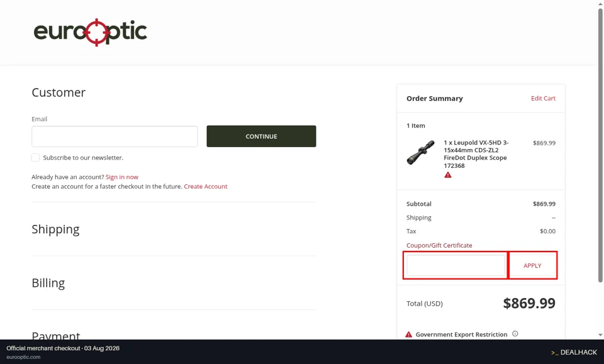This screenshot has width=604, height=364.
Task: Click the scrollbar down arrow
Action: coord(600,335)
